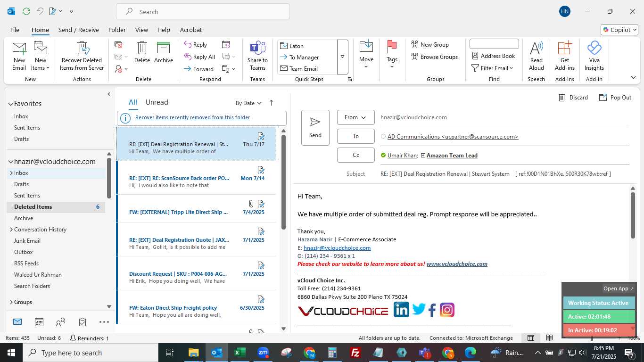This screenshot has width=644, height=362.
Task: Delete the selected message
Action: coord(142,52)
